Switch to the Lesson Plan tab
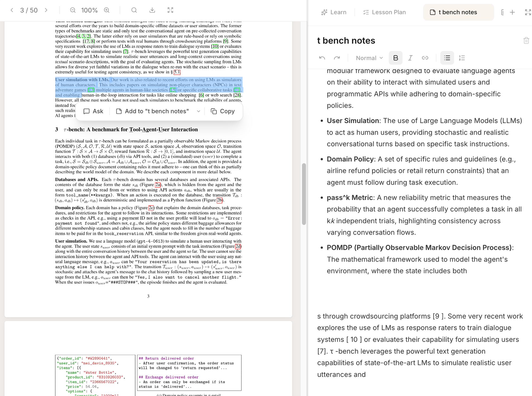This screenshot has width=532, height=396. tap(384, 12)
